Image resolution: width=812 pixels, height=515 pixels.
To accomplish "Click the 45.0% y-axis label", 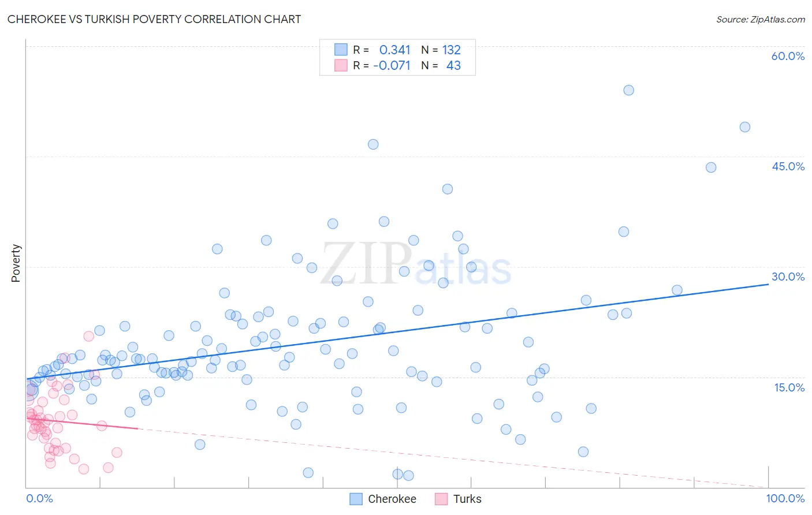I will coord(788,166).
